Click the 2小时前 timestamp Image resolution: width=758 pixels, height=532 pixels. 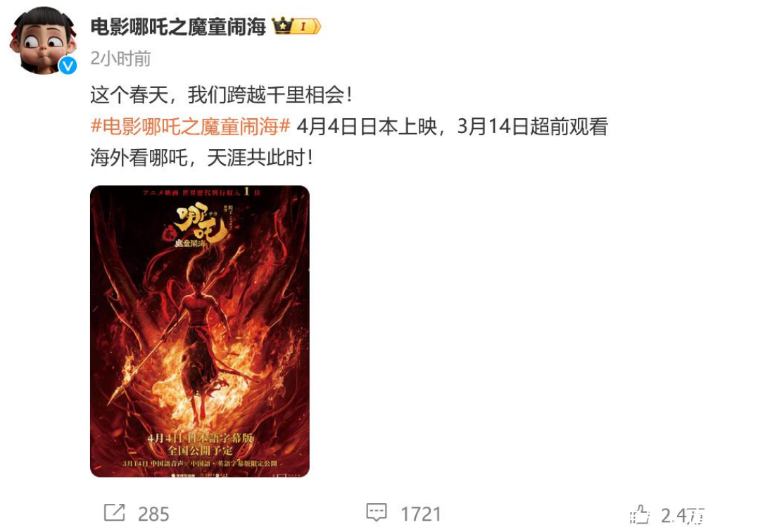point(120,58)
